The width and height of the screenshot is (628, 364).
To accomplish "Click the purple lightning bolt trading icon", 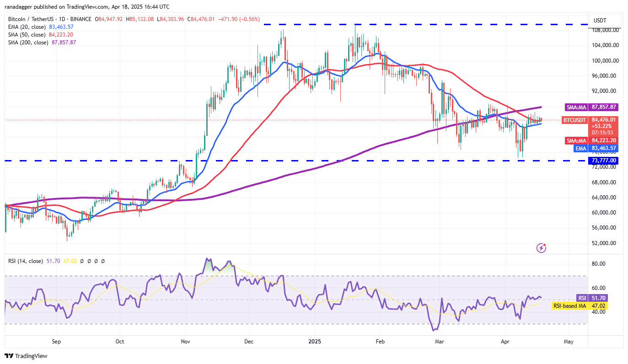I will (x=541, y=248).
